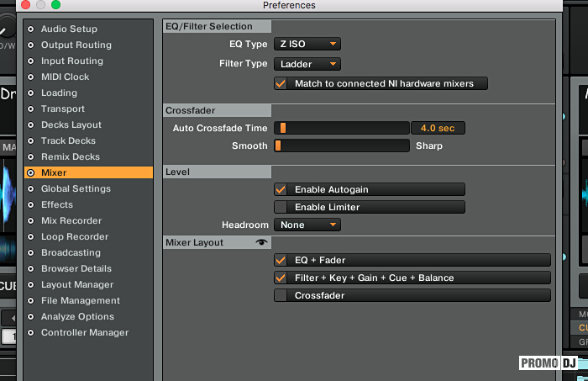This screenshot has width=588, height=381.
Task: Click the bullet icon beside Effects
Action: (x=32, y=205)
